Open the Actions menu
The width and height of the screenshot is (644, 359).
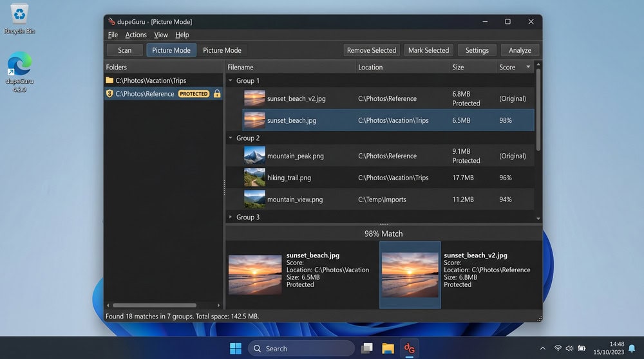point(136,35)
